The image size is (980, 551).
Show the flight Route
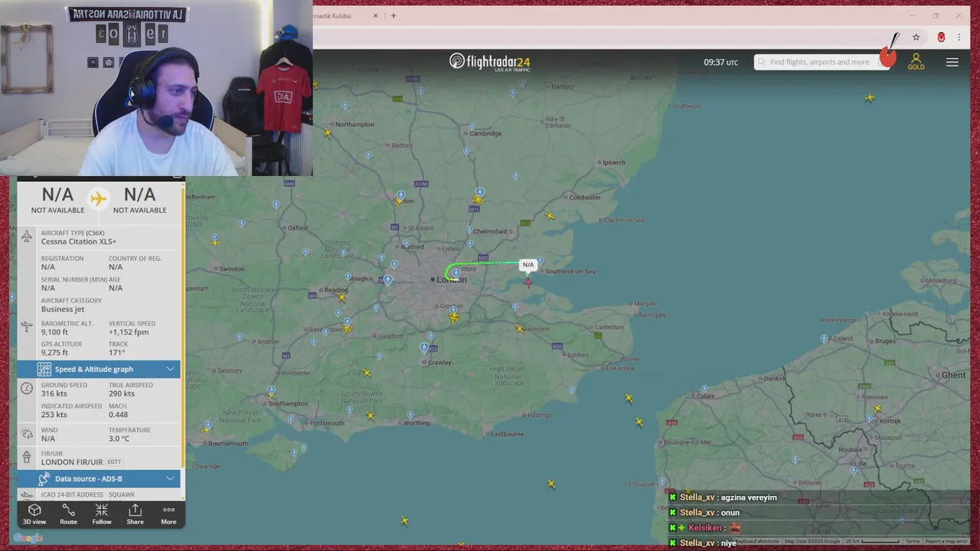click(x=68, y=515)
